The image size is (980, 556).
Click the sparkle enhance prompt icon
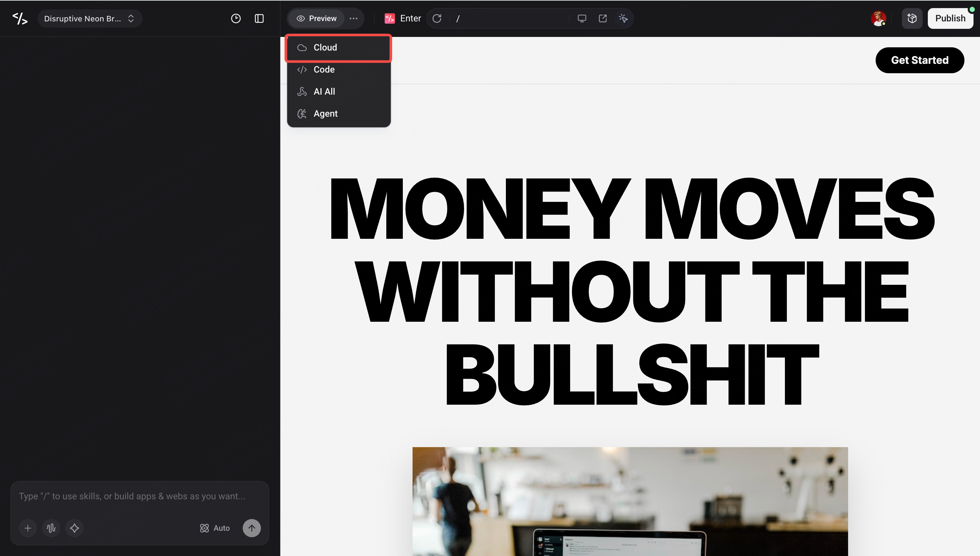pos(75,528)
